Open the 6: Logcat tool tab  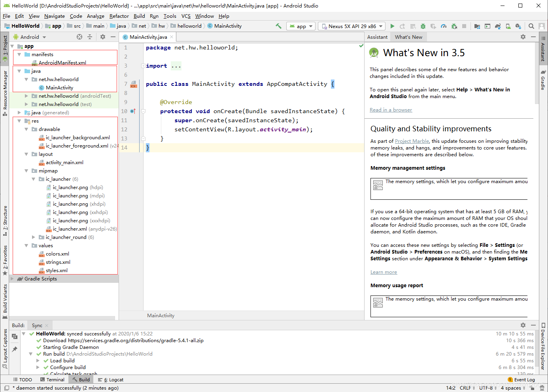(111, 380)
